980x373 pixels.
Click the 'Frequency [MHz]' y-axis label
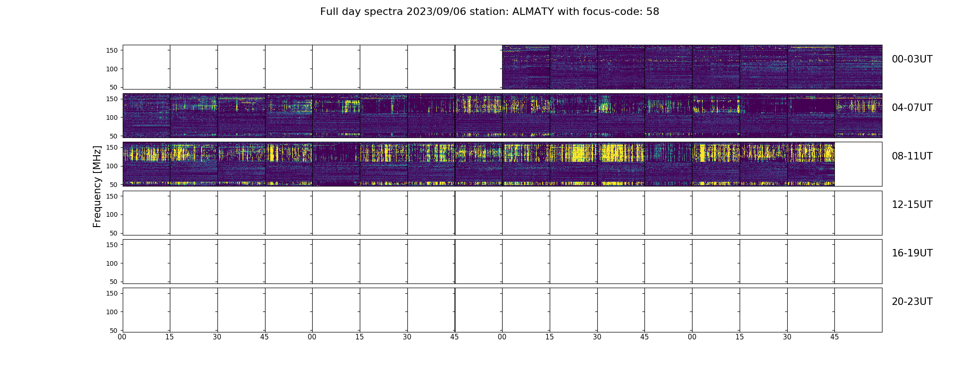coord(97,186)
